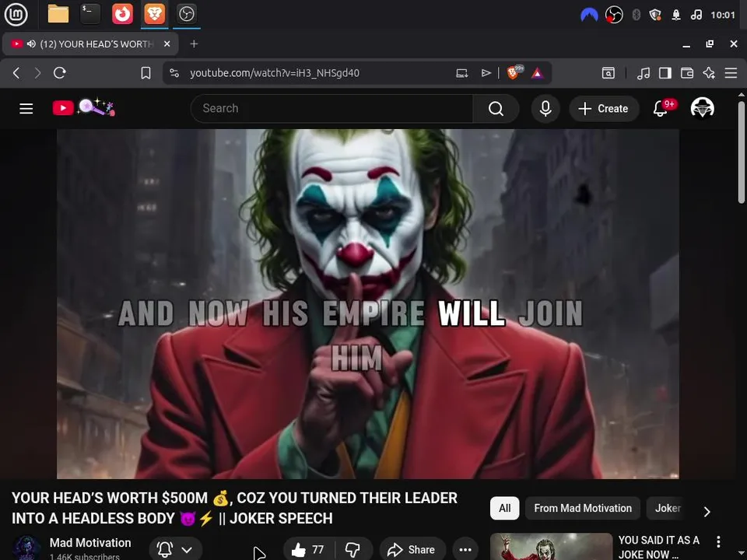Open the playlist music icon in toolbar
This screenshot has height=560, width=747.
[644, 73]
